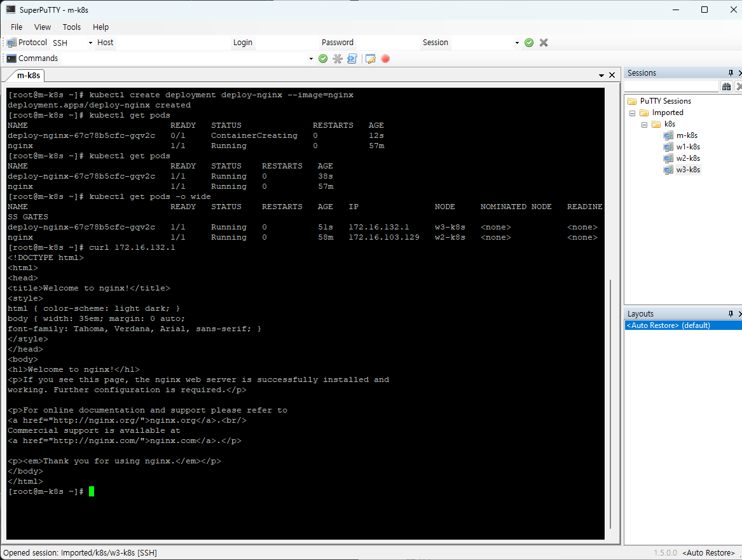Click the Protocol computer icon
Viewport: 742px width, 560px height.
tap(11, 43)
